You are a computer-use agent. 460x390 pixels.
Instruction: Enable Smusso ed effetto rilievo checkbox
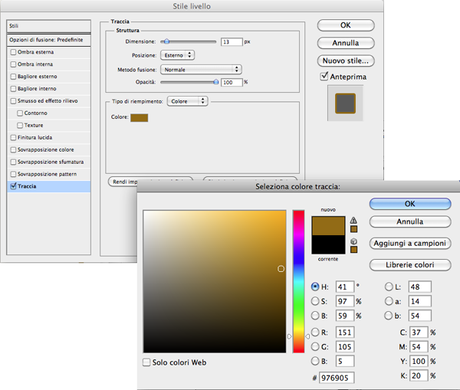coord(13,101)
